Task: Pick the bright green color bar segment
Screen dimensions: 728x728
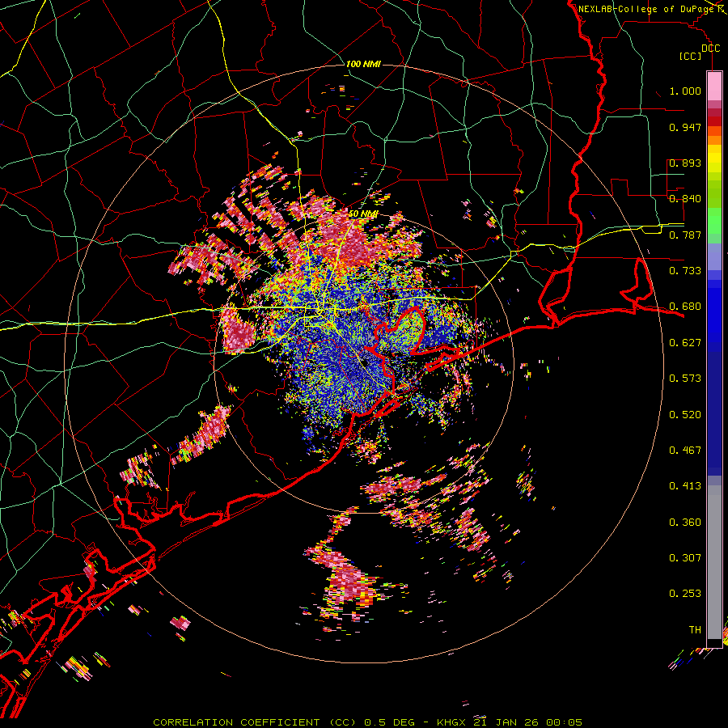Action: click(714, 221)
